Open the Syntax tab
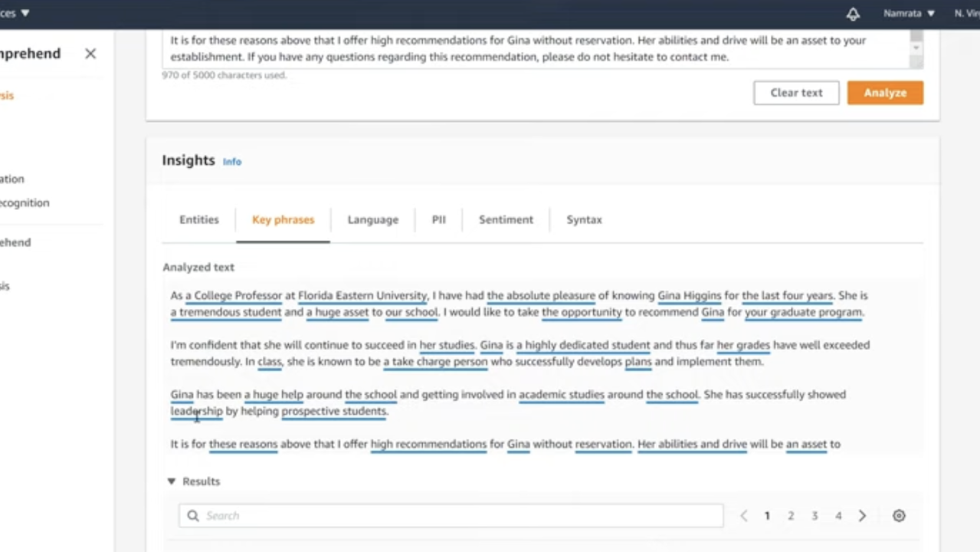Viewport: 980px width, 552px height. pyautogui.click(x=583, y=219)
